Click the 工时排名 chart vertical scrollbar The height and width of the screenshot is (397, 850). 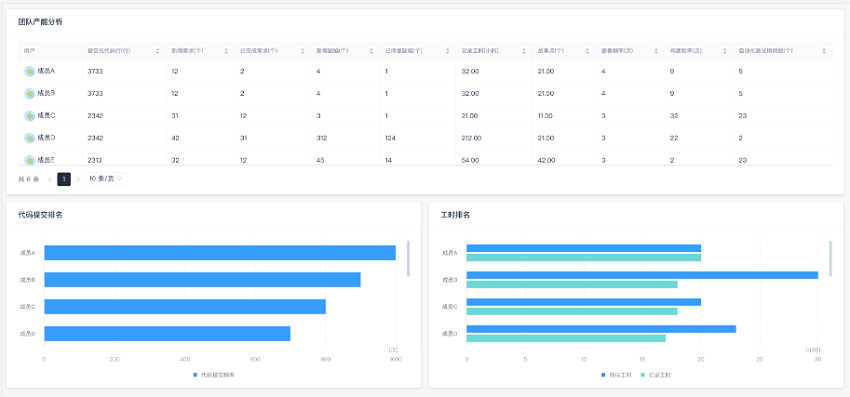(x=830, y=258)
